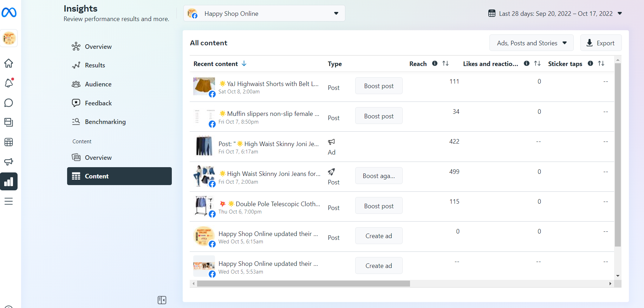The height and width of the screenshot is (308, 644).
Task: Open the planner calendar grid icon
Action: 9,142
